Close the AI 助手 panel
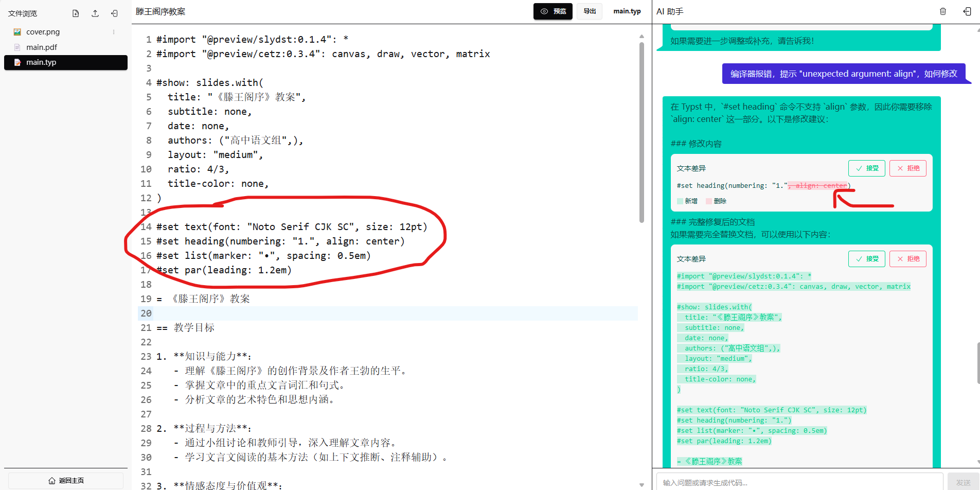 click(x=967, y=11)
